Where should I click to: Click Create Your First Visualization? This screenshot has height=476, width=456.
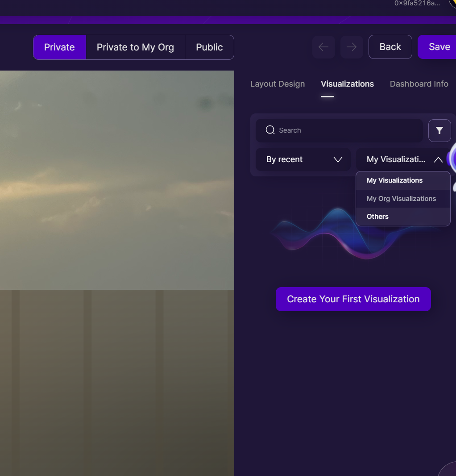(353, 299)
